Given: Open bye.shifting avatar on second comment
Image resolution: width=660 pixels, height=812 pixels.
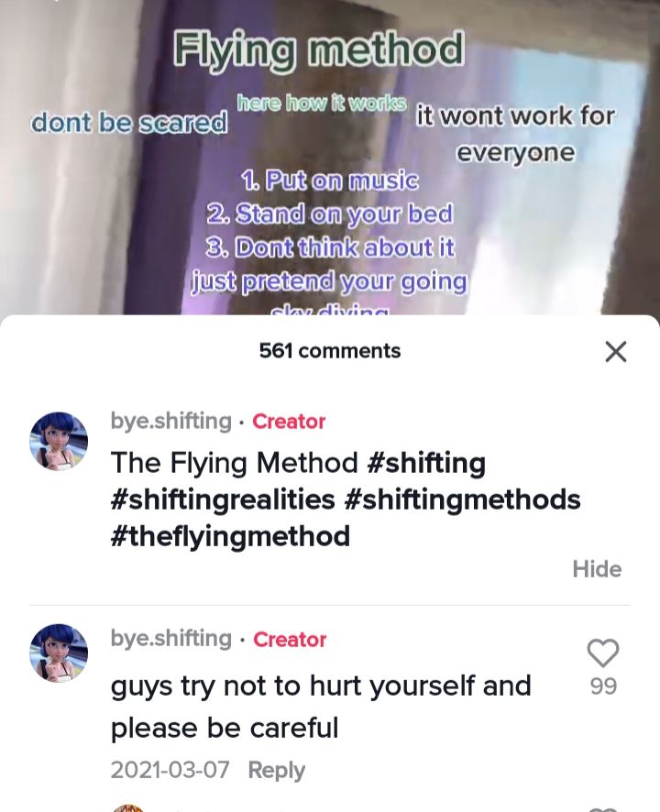Looking at the screenshot, I should (59, 653).
